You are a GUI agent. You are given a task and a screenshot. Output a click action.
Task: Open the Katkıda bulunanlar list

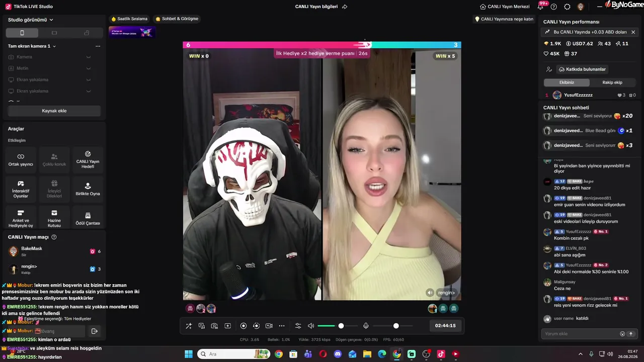point(582,69)
